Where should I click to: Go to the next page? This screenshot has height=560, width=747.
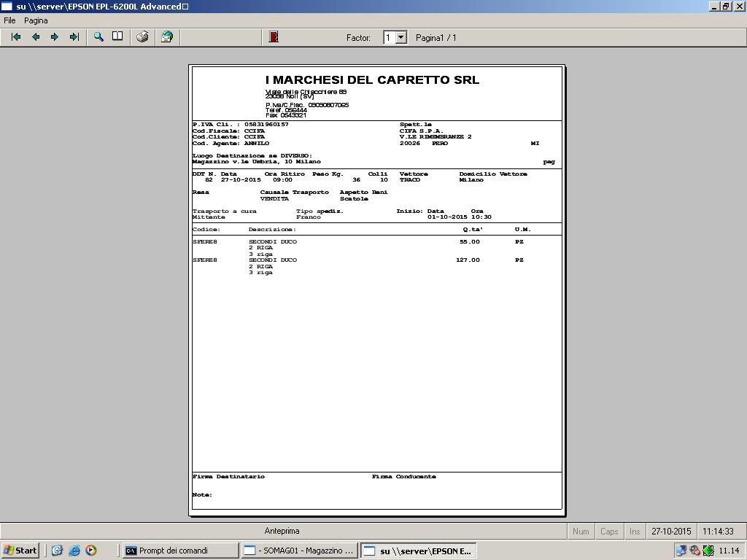coord(54,37)
